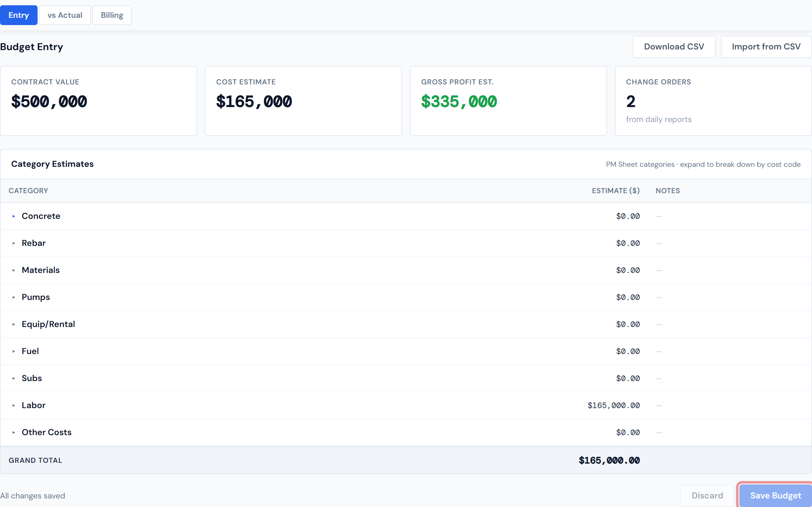The height and width of the screenshot is (507, 812).
Task: Add a note for the Concrete category
Action: click(659, 216)
